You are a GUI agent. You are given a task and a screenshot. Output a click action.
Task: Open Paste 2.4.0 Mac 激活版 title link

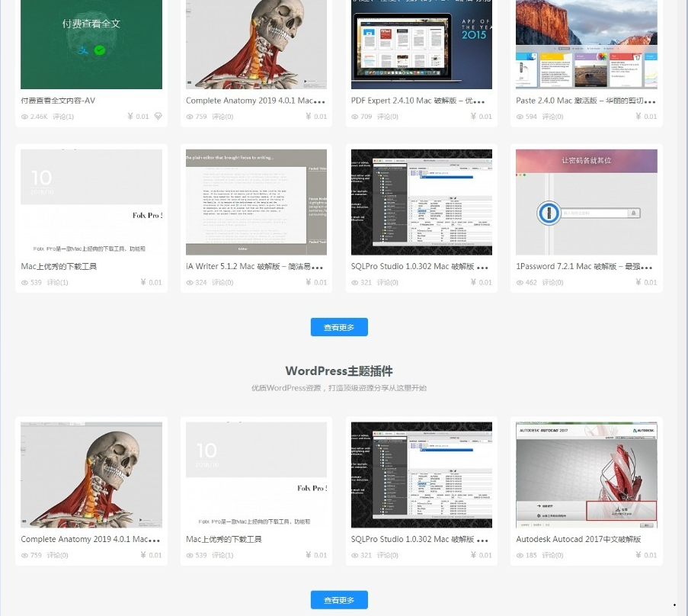click(x=585, y=101)
